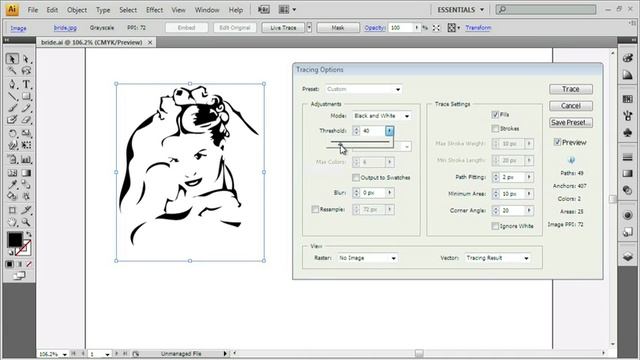Viewport: 640px width, 360px height.
Task: Click Save Preset button
Action: [x=571, y=122]
